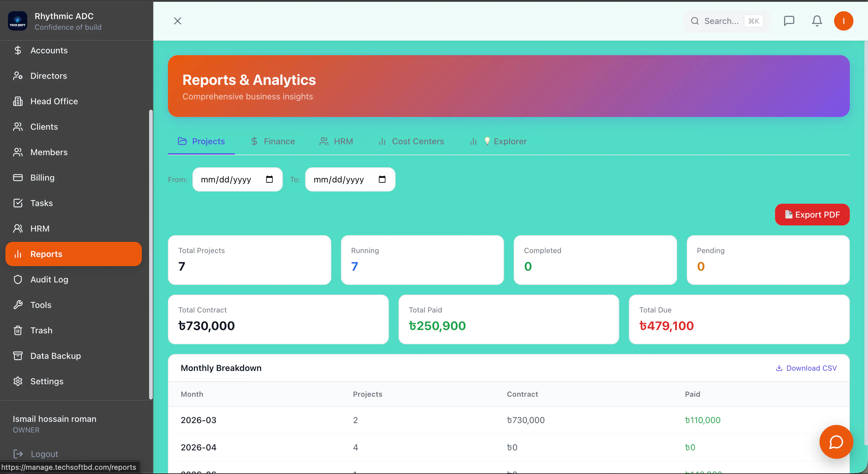Viewport: 868px width, 474px height.
Task: Click the Download CSV arrow icon
Action: (779, 368)
